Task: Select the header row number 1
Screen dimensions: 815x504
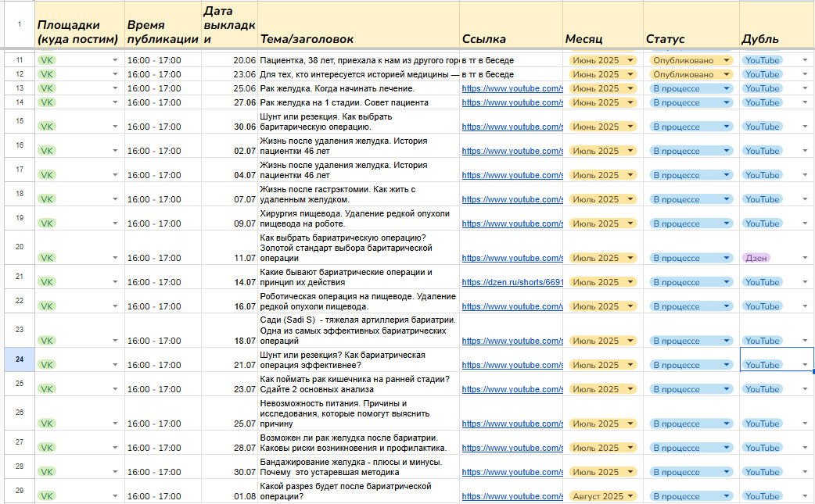Action: coord(19,23)
